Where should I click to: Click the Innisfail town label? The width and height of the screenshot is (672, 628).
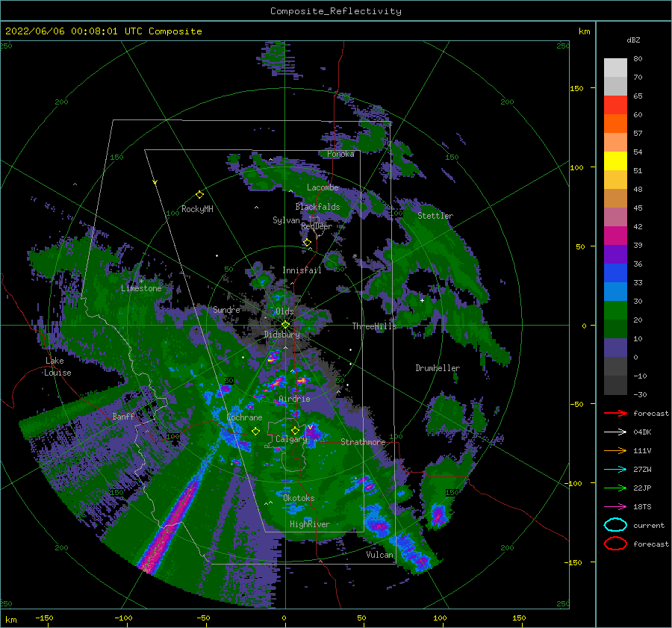302,270
